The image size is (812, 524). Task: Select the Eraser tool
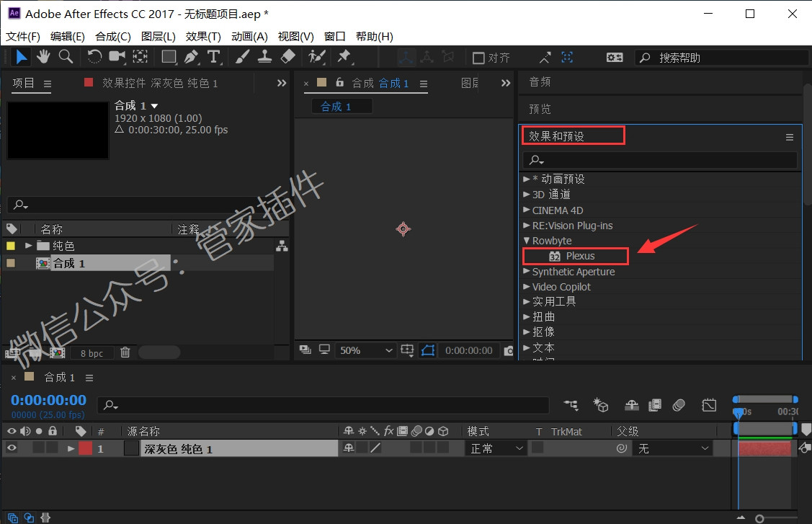tap(288, 56)
